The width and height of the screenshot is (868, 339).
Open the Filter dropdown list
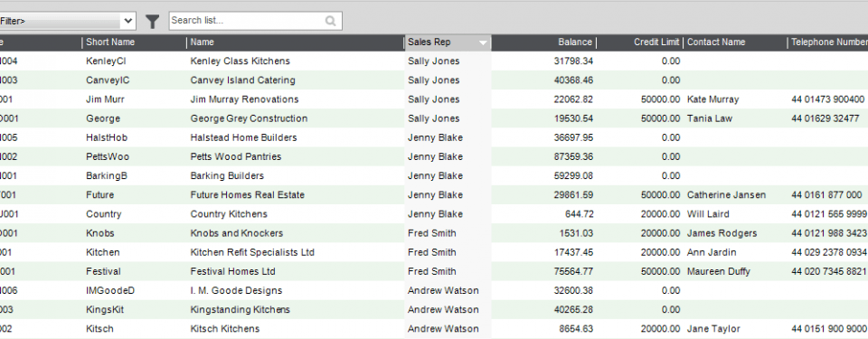pos(128,21)
